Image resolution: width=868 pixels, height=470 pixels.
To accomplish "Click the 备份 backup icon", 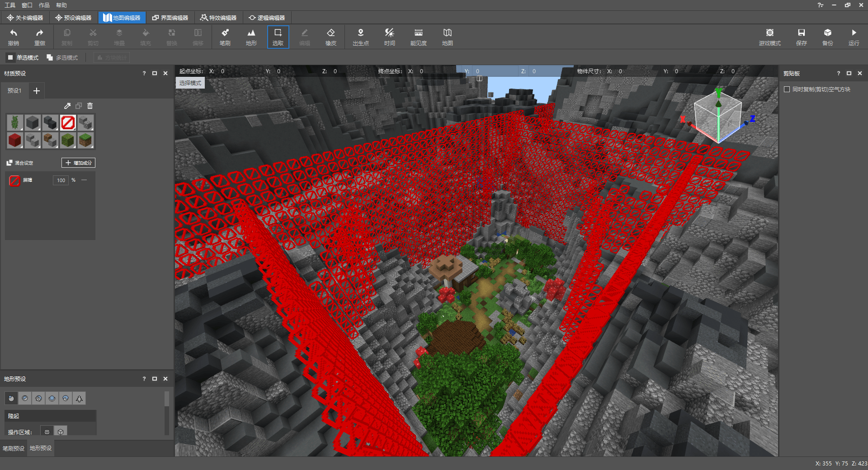I will 828,37.
